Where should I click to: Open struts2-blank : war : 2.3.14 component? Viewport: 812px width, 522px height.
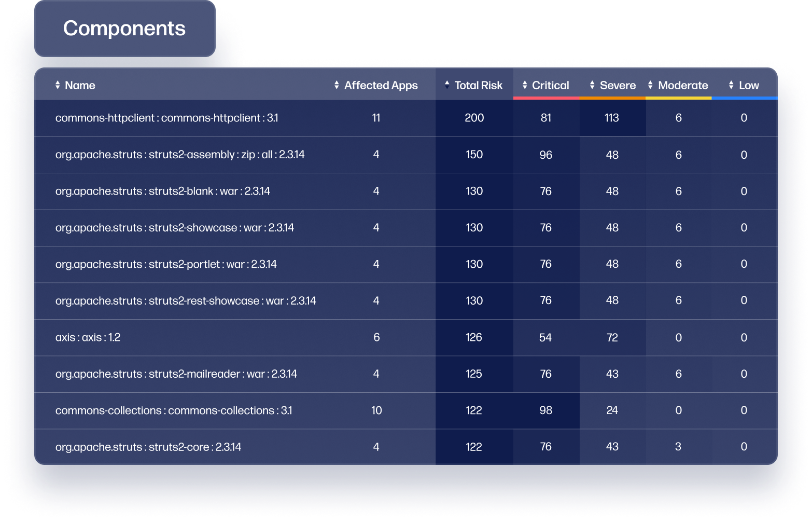[x=163, y=191]
